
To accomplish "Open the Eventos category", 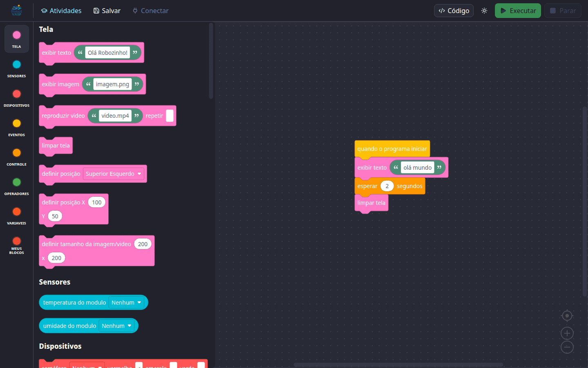I will [x=17, y=127].
